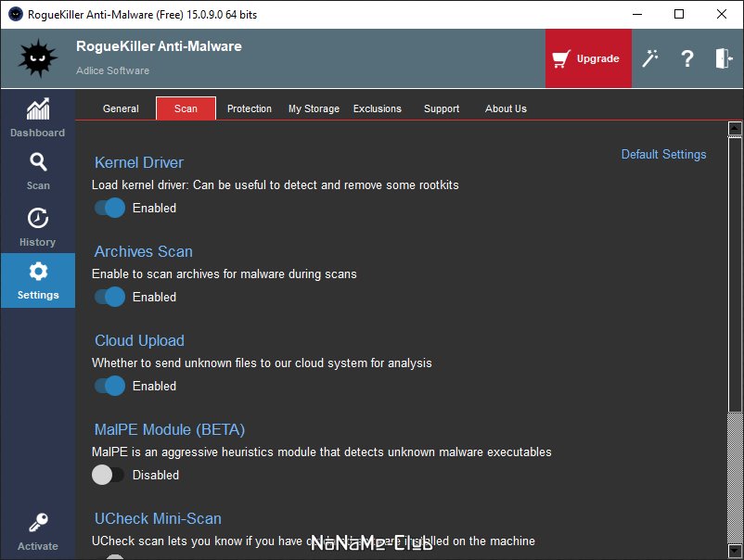The height and width of the screenshot is (560, 744).
Task: Go to the Scan page in sidebar
Action: 37,172
